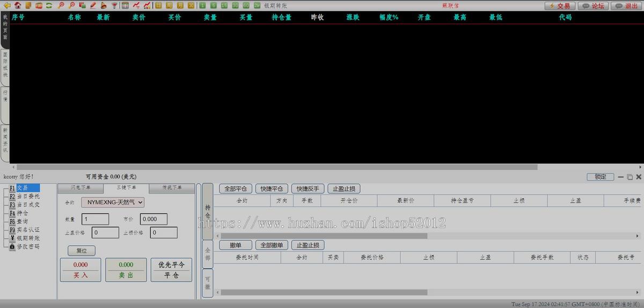Screen dimensions: 644x308
Task: Click the 快捷反手 button
Action: [308, 189]
